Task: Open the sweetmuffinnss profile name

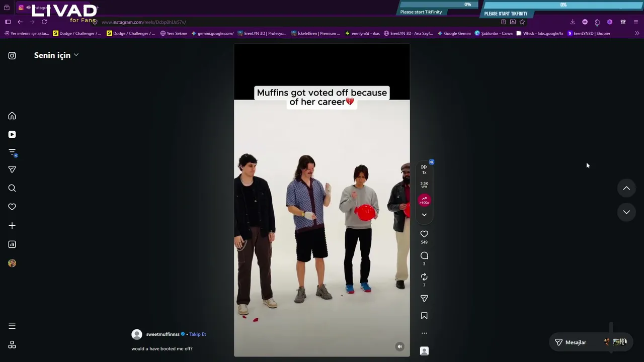Action: (163, 334)
